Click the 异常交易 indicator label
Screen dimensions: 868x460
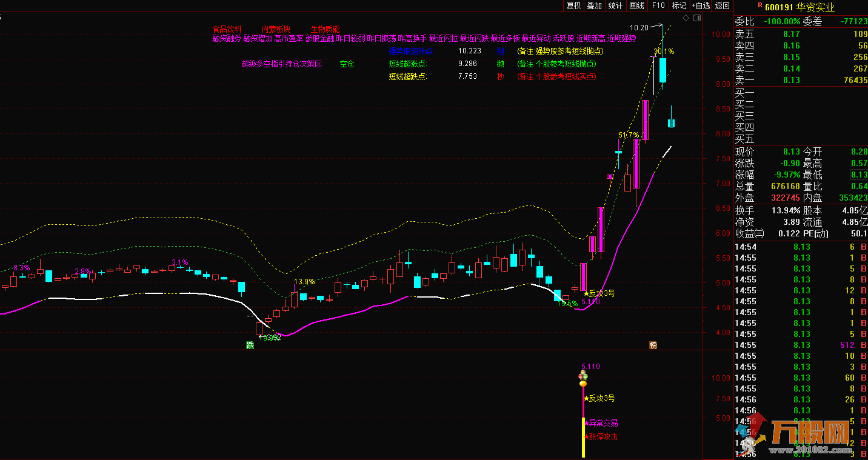coord(601,423)
